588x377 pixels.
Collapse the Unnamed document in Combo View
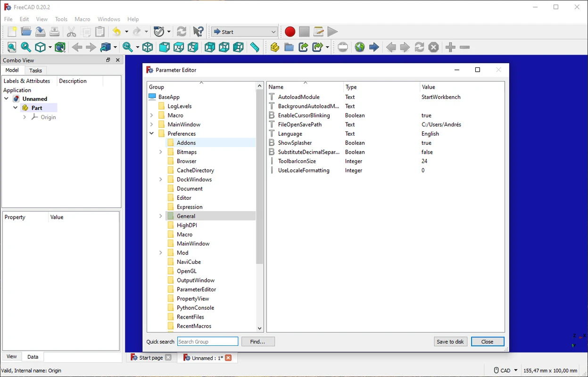tap(6, 99)
